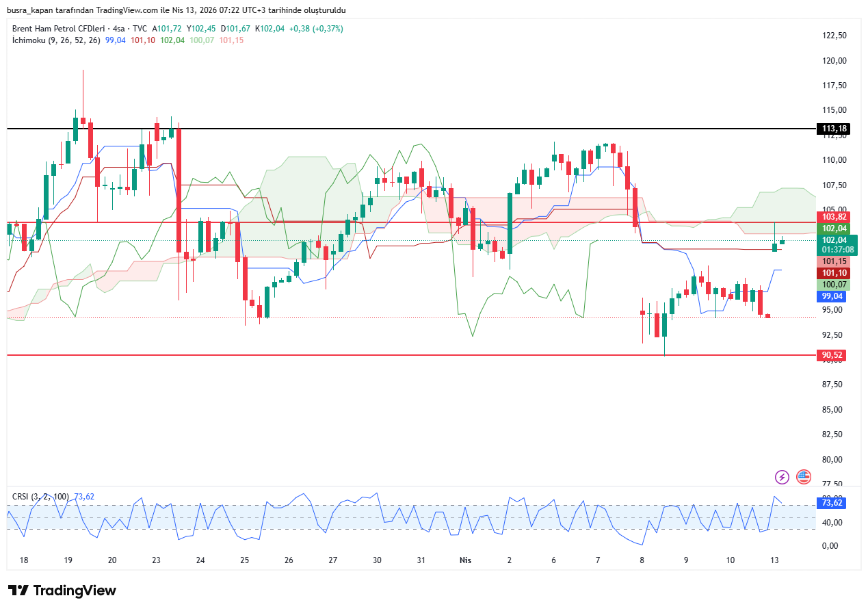
Task: Click date 13 on the time axis
Action: (x=774, y=560)
